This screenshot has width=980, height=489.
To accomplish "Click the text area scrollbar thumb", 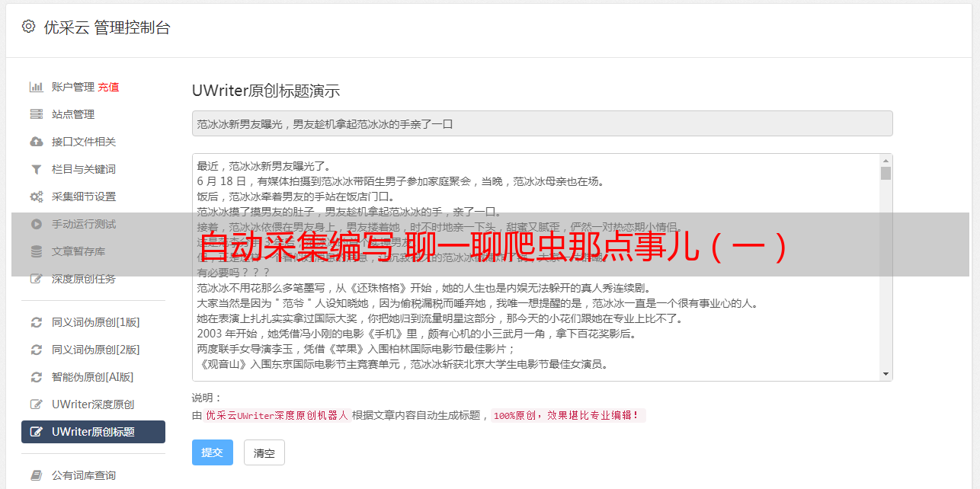I will (886, 174).
